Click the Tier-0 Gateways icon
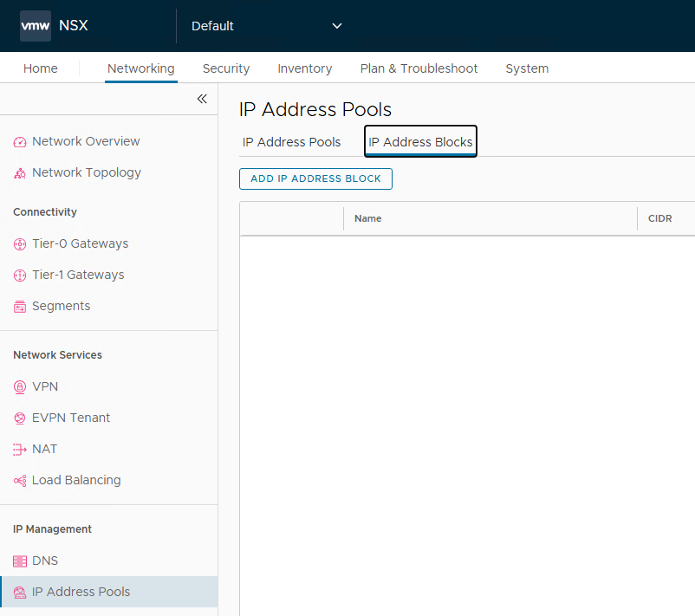695x616 pixels. click(20, 244)
